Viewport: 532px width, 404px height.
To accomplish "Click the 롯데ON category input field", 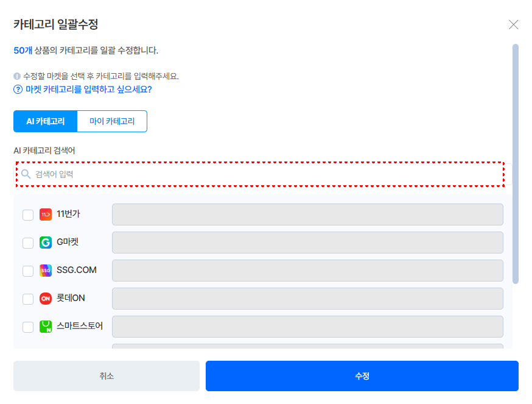I will 307,299.
